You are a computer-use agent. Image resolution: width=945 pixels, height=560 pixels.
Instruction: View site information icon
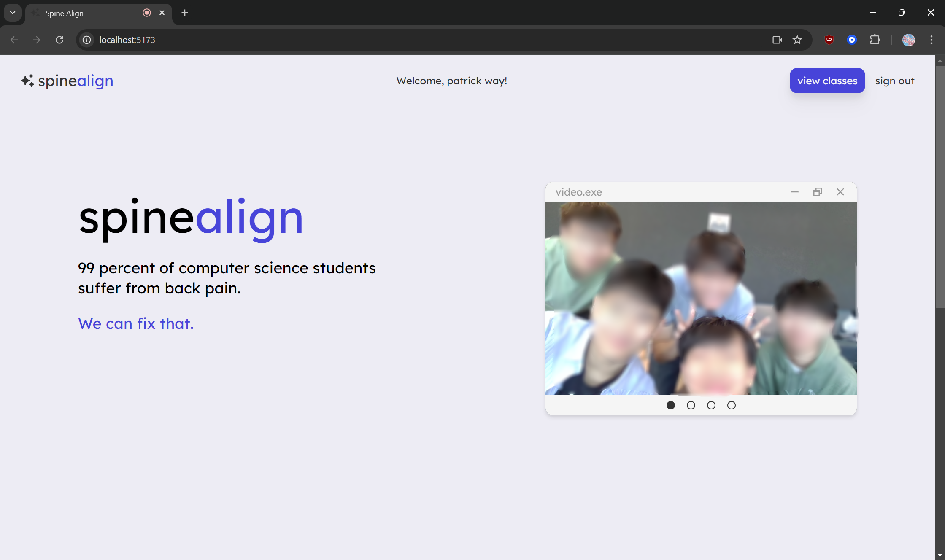(86, 40)
